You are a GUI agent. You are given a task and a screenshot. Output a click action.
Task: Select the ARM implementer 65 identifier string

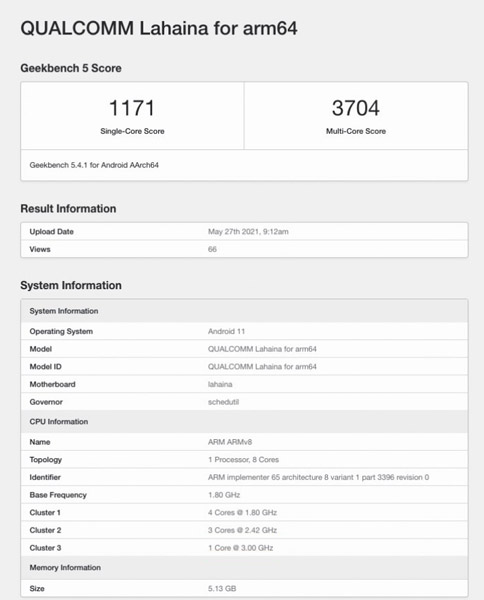click(x=318, y=477)
